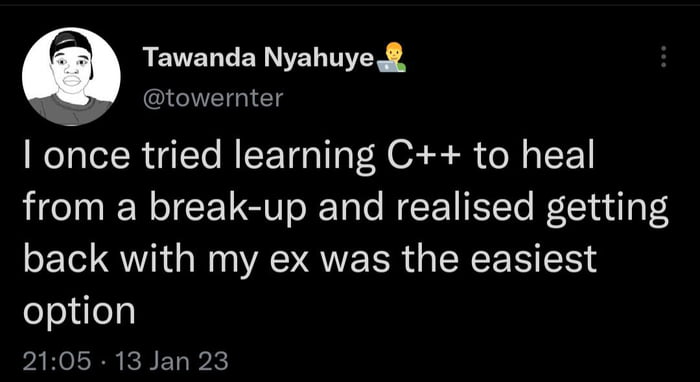Click the word ex in the tweet
The image size is (700, 382).
click(288, 263)
